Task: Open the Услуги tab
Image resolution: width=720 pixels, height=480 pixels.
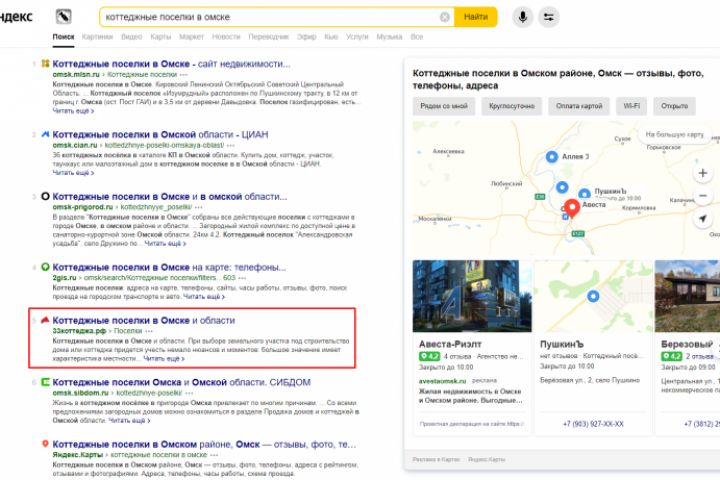Action: point(357,37)
